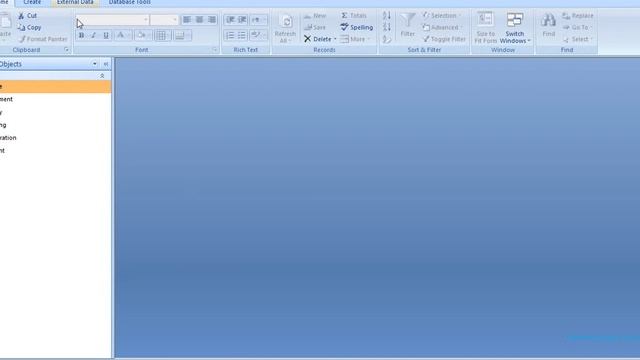
Task: Clear all sorts eraser icon
Action: tap(387, 39)
